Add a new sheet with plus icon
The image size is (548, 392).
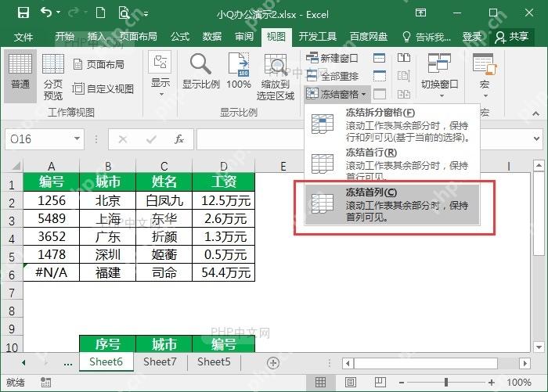[273, 363]
